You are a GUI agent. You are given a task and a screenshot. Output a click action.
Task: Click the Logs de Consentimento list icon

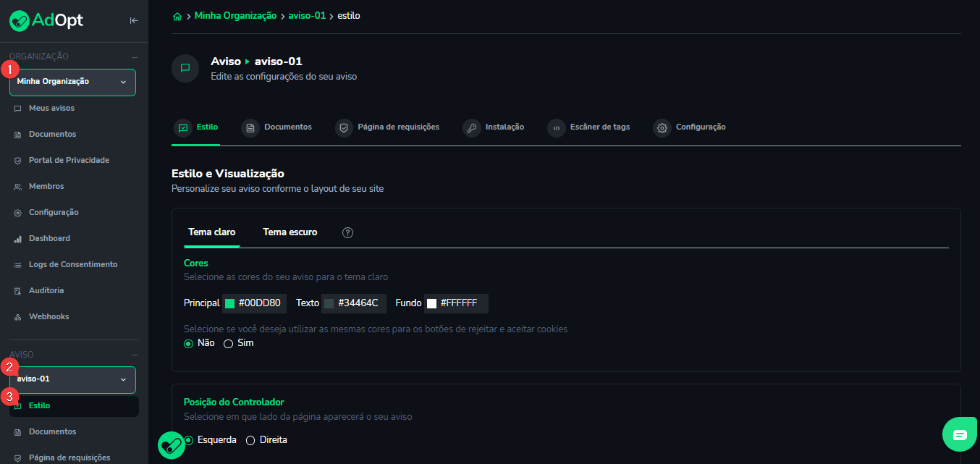17,265
